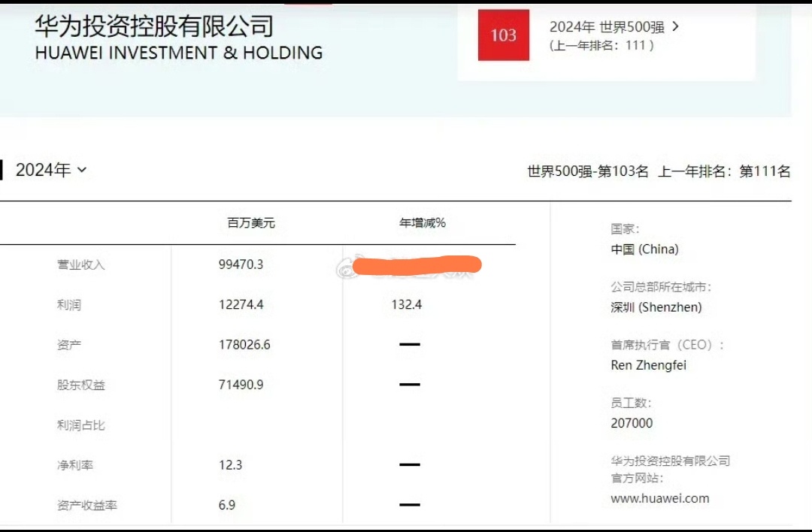Click the 净利率 row label
812x532 pixels.
pyautogui.click(x=75, y=465)
